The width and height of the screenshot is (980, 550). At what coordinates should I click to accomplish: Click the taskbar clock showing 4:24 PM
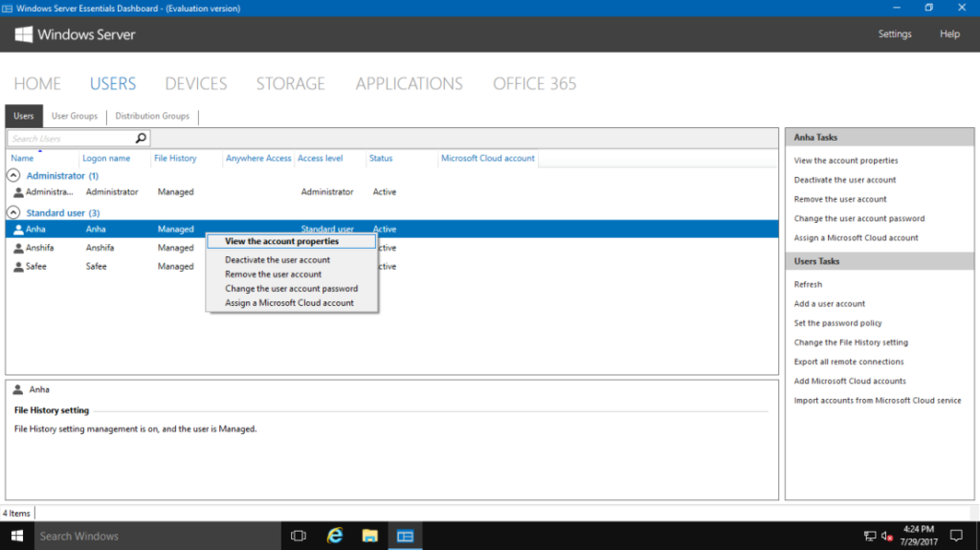(x=918, y=536)
